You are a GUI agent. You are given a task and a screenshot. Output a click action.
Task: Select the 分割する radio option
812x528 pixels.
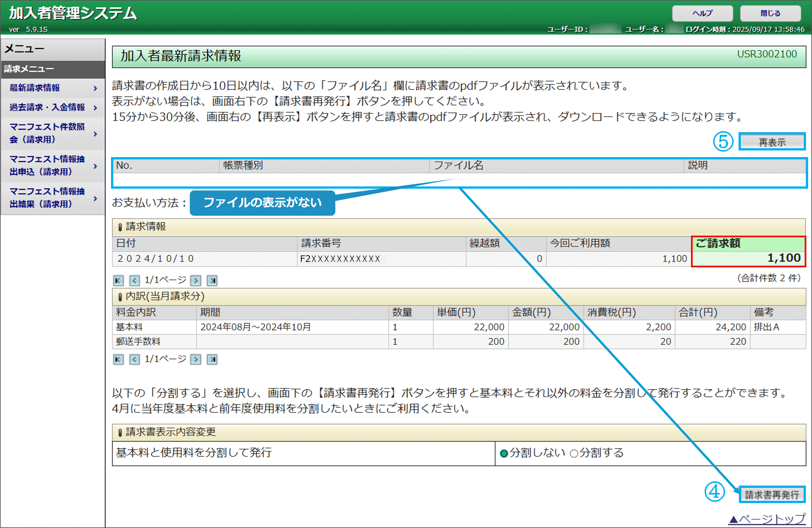point(574,453)
